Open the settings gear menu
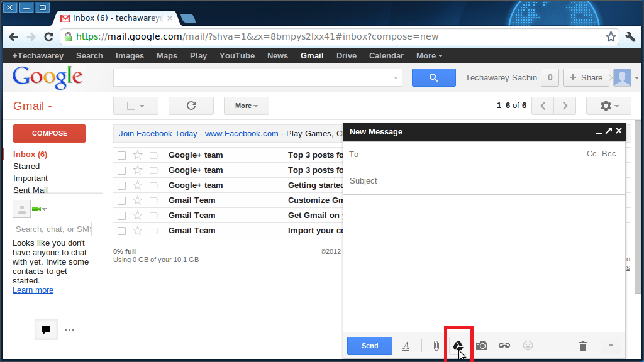Image resolution: width=644 pixels, height=362 pixels. (609, 106)
